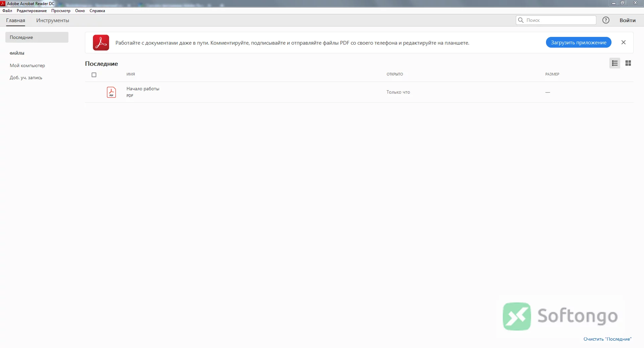Switch to list view layout
This screenshot has width=644, height=348.
[x=615, y=63]
